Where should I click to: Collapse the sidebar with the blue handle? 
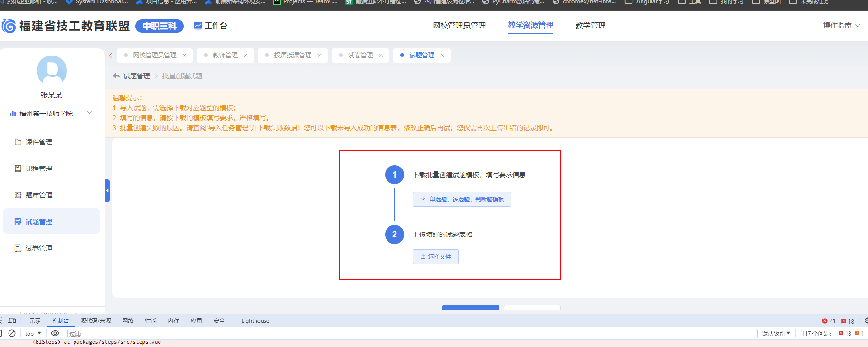[107, 191]
